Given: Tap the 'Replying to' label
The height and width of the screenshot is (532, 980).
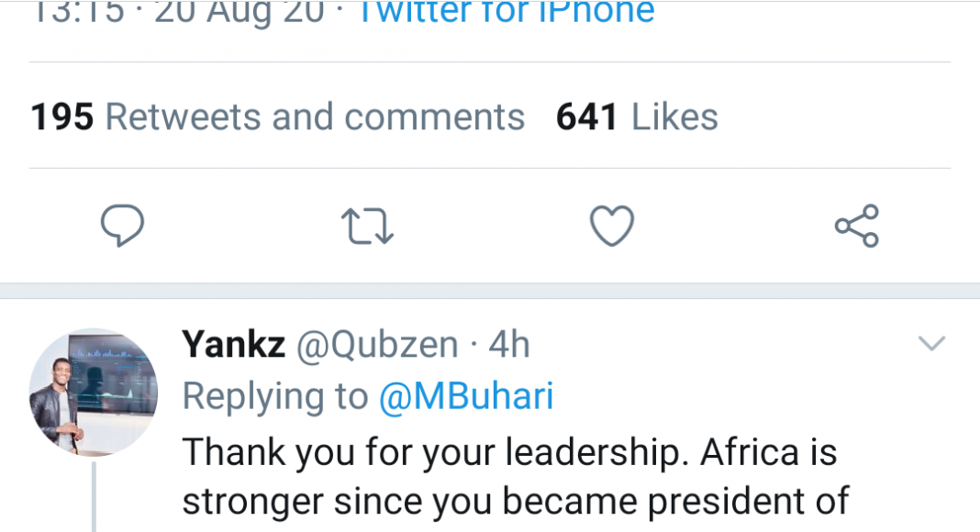Looking at the screenshot, I should [275, 396].
